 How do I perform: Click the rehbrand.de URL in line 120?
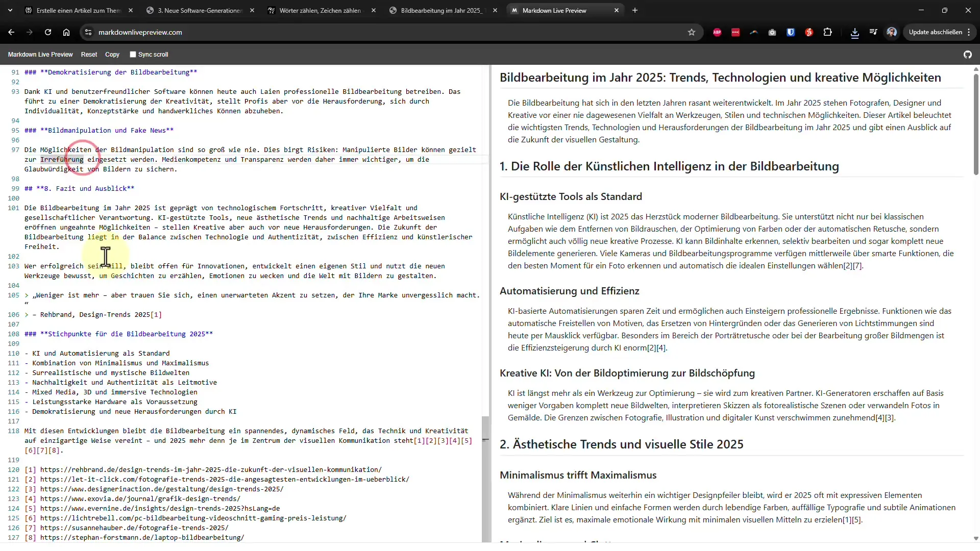pos(211,470)
